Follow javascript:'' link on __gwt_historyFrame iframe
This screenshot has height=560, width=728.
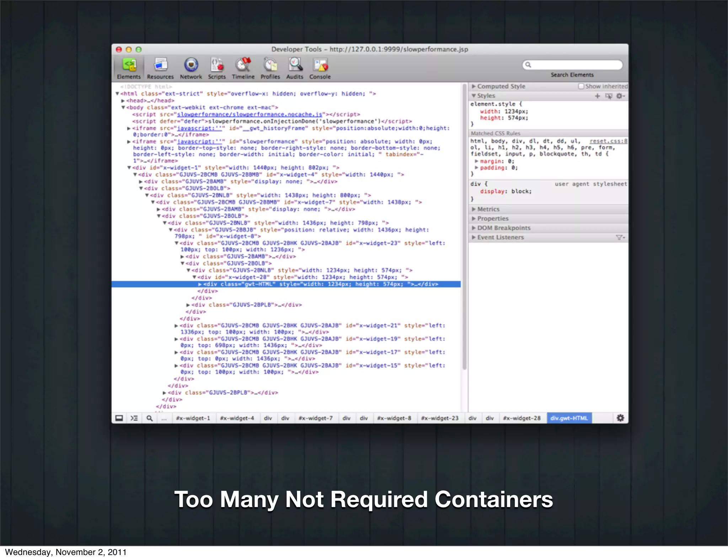coord(199,128)
